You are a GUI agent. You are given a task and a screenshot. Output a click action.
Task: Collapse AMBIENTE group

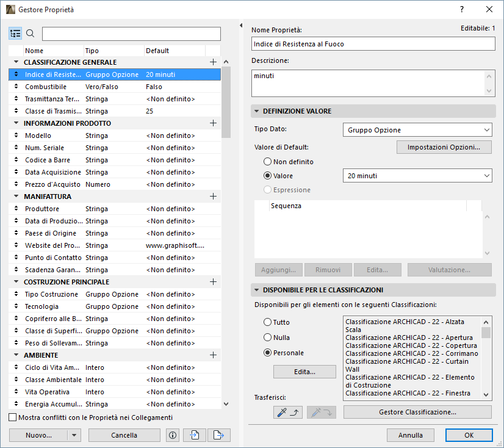[16, 355]
